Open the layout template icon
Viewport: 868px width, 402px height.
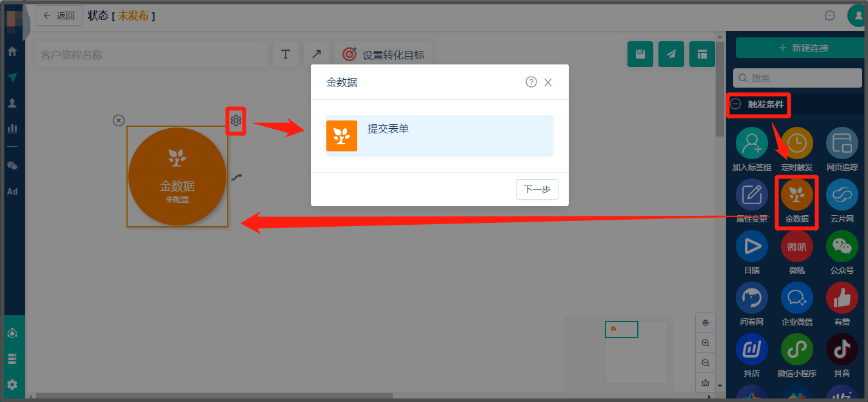click(702, 55)
